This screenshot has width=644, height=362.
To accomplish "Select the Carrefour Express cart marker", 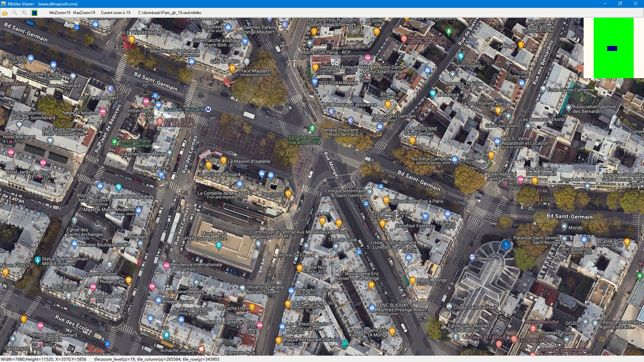I will coord(425,216).
